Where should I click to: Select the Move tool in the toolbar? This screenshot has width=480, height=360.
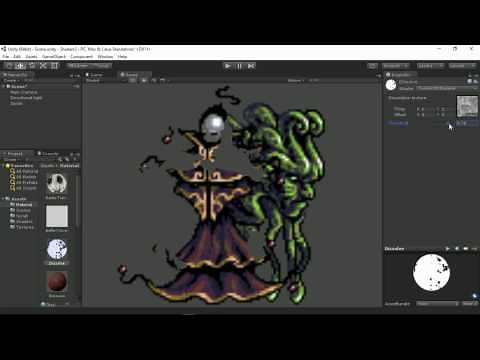pyautogui.click(x=20, y=66)
